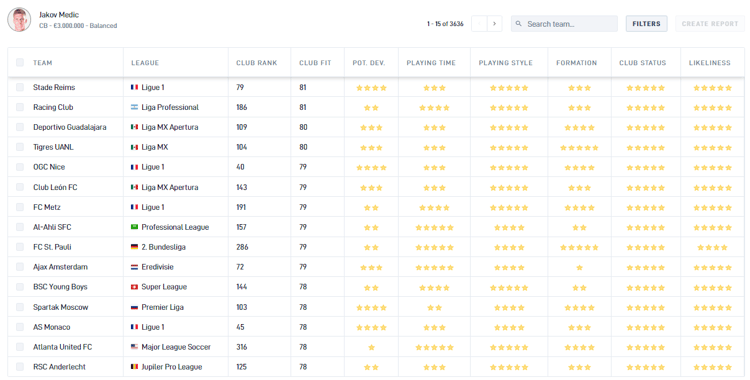Check the Club León FC row checkbox
This screenshot has height=380, width=750.
(20, 187)
